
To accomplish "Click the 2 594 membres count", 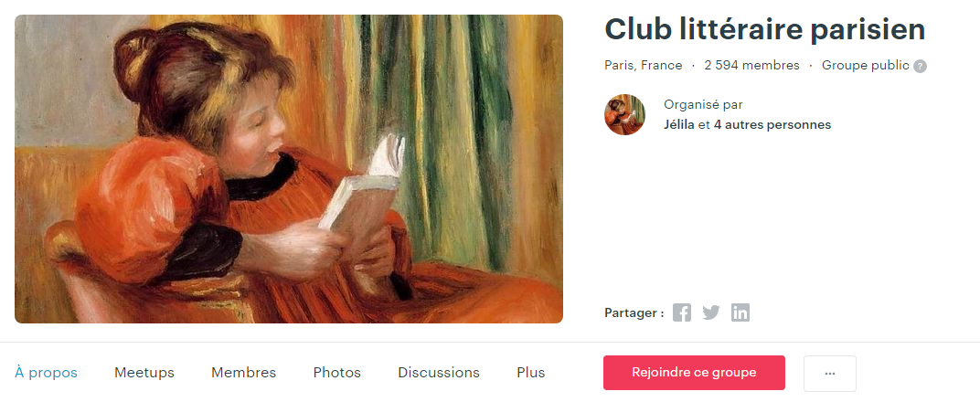I will tap(751, 66).
